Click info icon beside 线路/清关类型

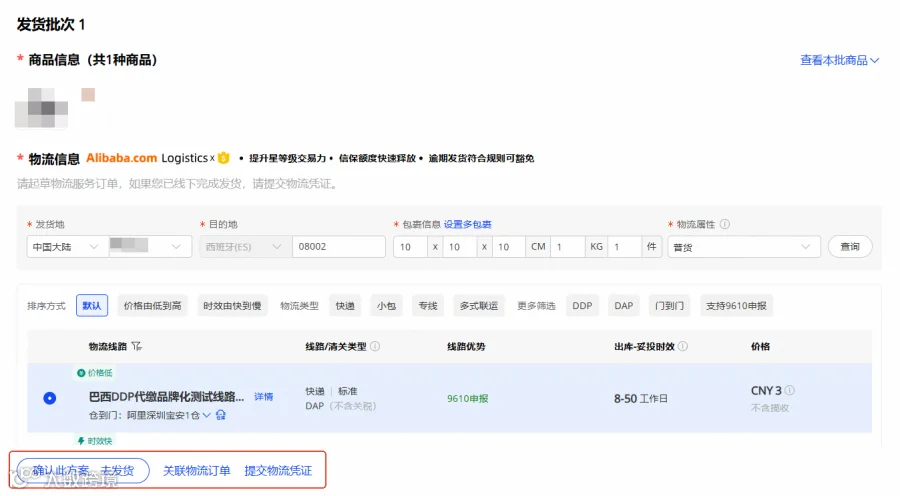click(x=375, y=346)
